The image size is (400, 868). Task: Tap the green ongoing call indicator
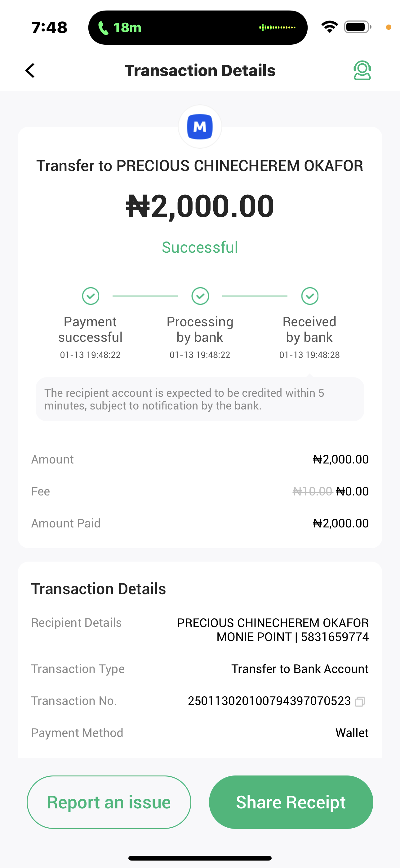pos(119,28)
